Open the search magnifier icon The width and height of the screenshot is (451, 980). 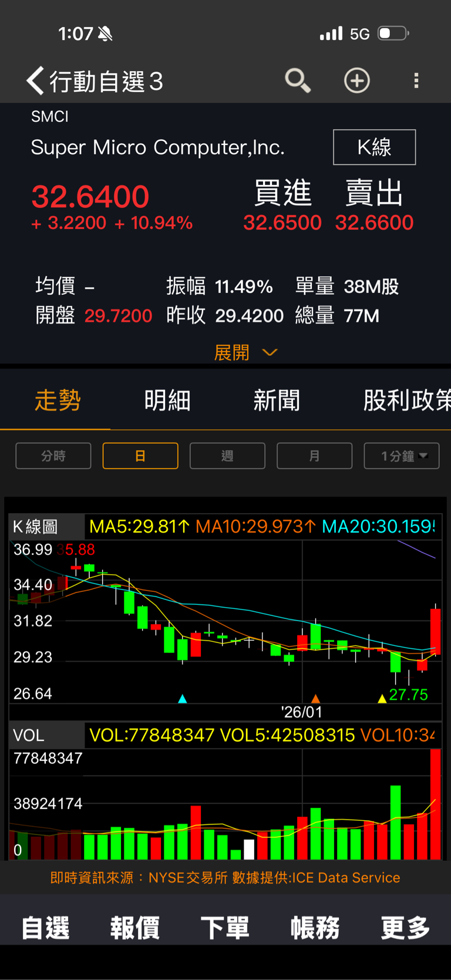tap(298, 80)
